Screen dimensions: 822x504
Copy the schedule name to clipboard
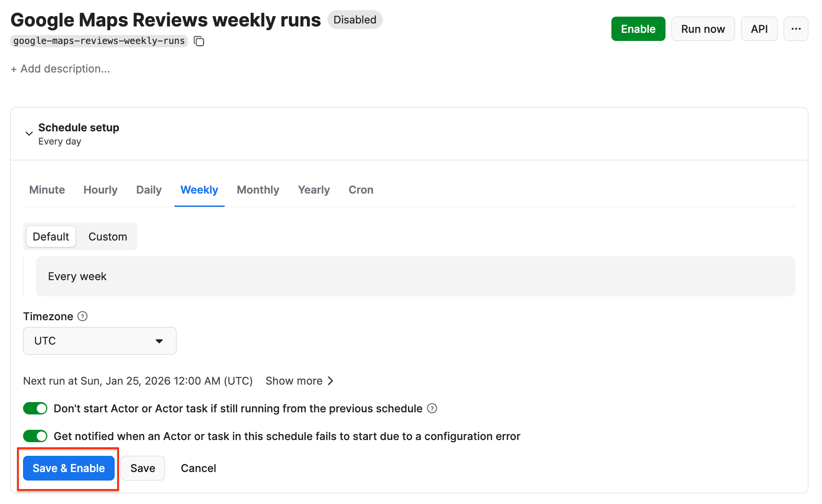[199, 41]
